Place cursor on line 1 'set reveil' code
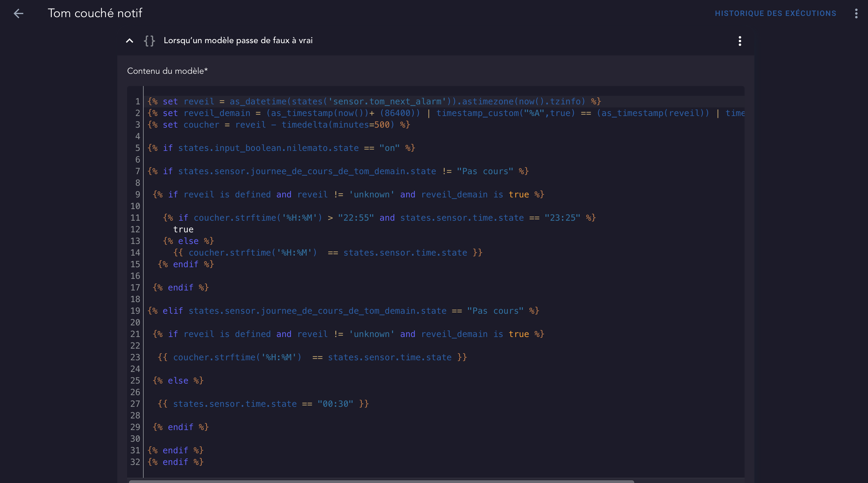The image size is (868, 483). coord(374,101)
